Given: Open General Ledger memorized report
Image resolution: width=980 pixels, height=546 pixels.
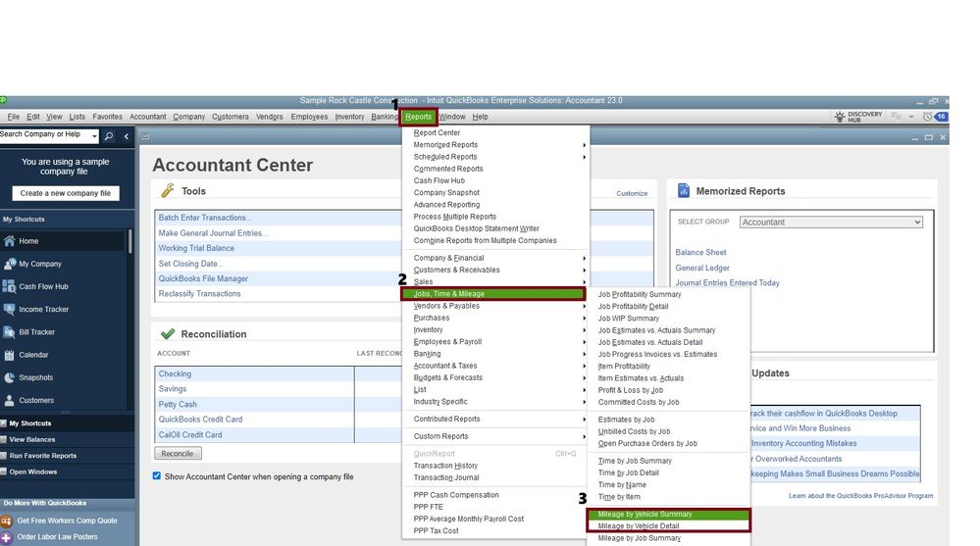Looking at the screenshot, I should coord(701,268).
